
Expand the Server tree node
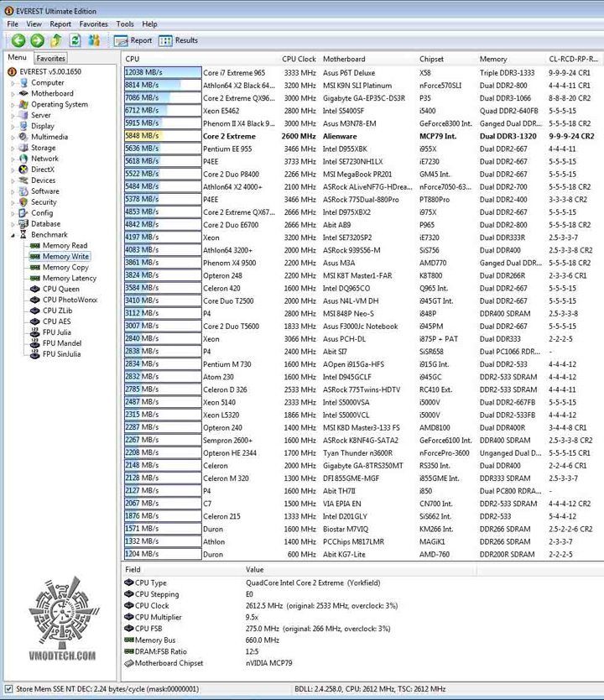(13, 116)
